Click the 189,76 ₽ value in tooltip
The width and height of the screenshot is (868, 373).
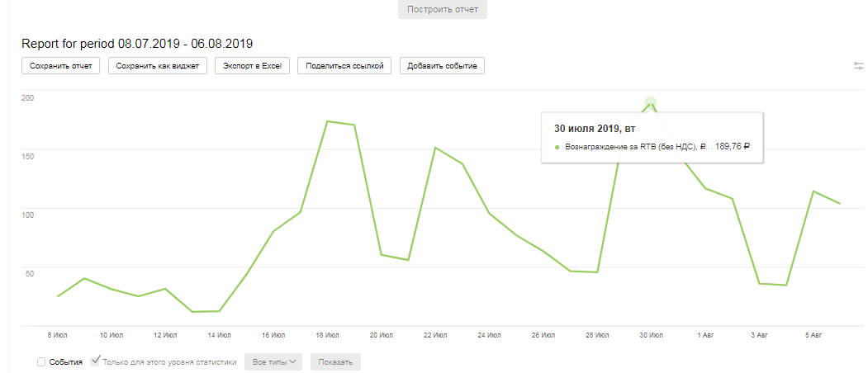point(733,147)
